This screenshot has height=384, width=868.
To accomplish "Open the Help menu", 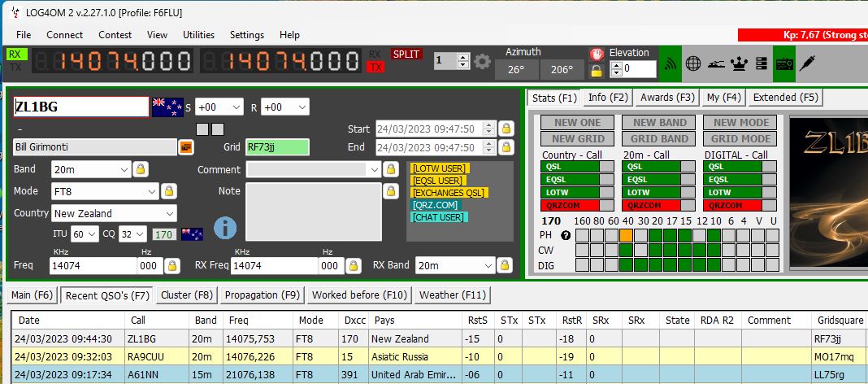I will (289, 34).
